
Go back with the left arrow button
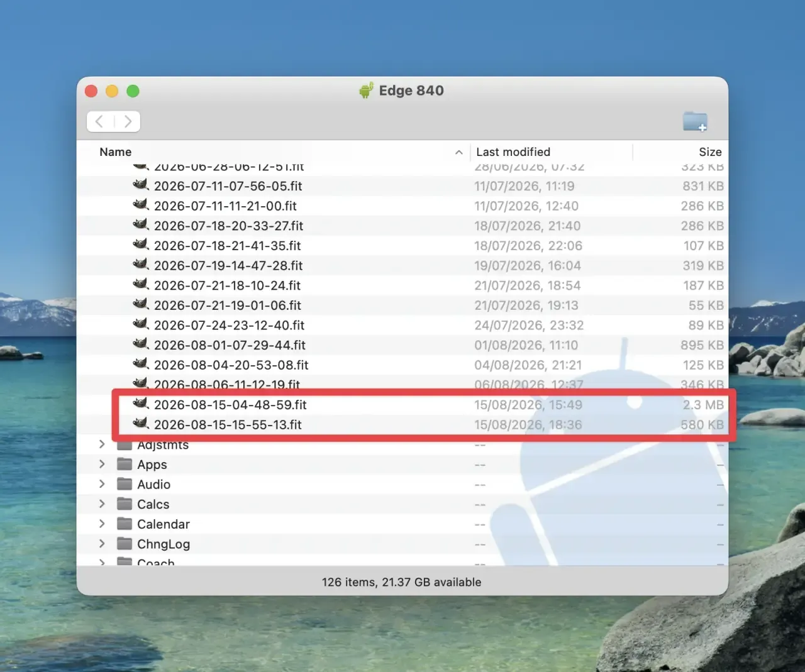tap(99, 121)
